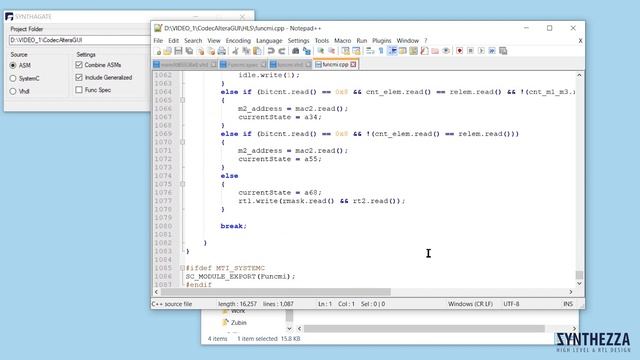Click UTF-8 in the status bar
The width and height of the screenshot is (640, 360).
(511, 304)
